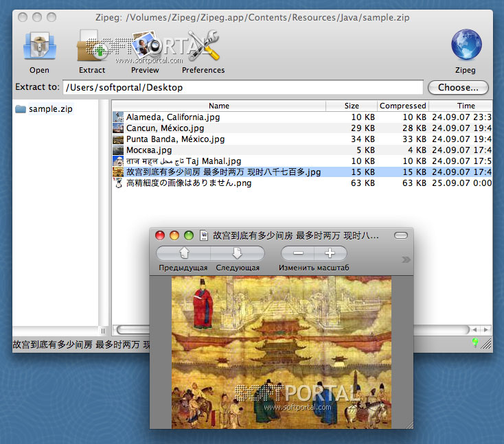Select the sample.zip folder in sidebar
Viewport: 504px width, 444px height.
(44, 109)
